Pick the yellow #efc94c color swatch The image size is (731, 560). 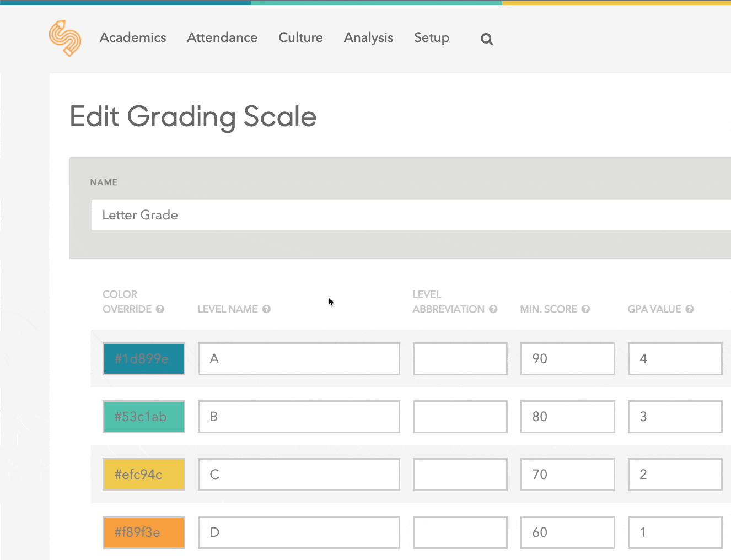pos(144,475)
